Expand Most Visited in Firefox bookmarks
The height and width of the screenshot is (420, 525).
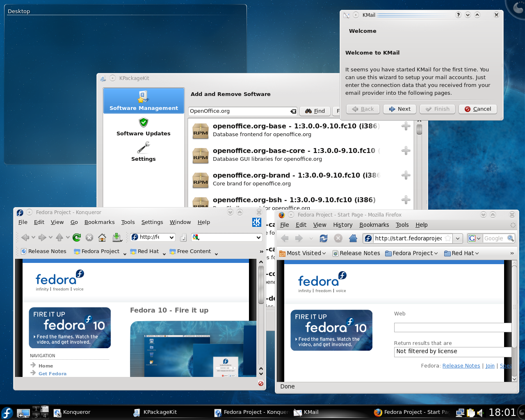[x=303, y=253]
